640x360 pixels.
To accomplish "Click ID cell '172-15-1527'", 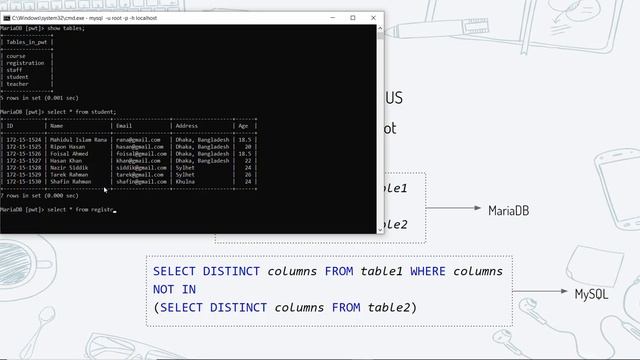I will coord(24,160).
